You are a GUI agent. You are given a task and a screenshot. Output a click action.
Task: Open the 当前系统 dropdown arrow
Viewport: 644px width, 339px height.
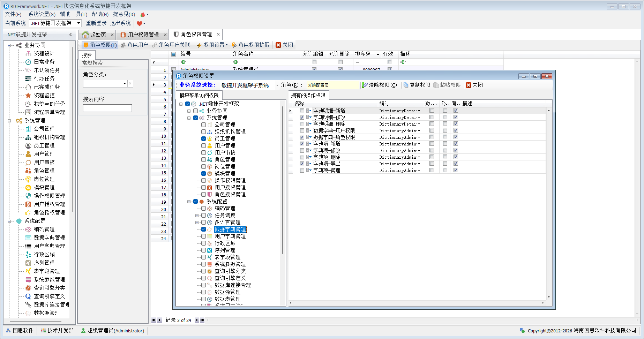pyautogui.click(x=78, y=23)
